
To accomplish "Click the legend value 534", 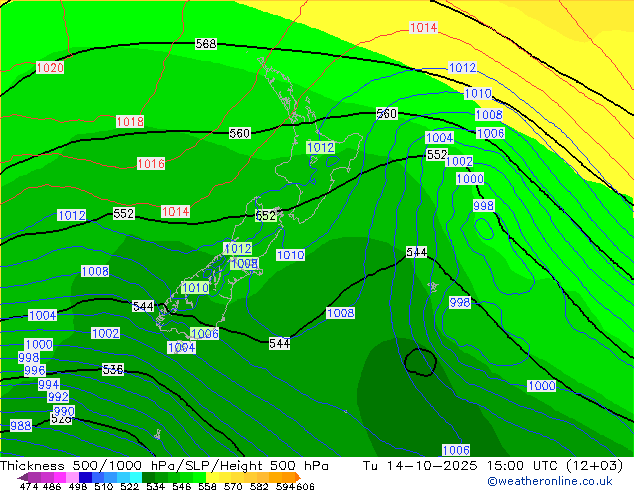I will [154, 486].
